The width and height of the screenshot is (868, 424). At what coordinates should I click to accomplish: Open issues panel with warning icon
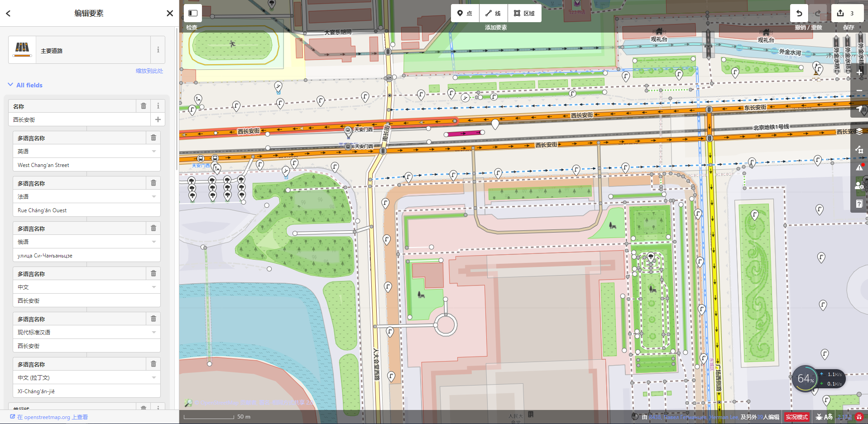tap(859, 167)
